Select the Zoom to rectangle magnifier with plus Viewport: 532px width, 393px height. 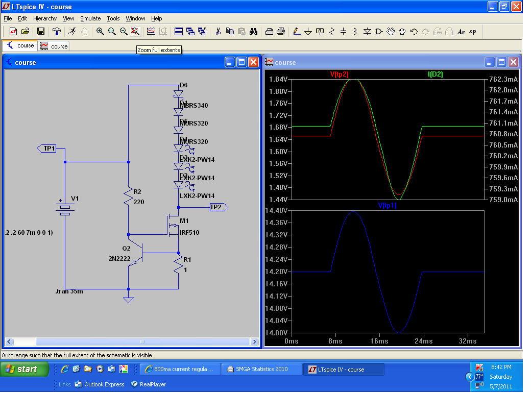(100, 32)
